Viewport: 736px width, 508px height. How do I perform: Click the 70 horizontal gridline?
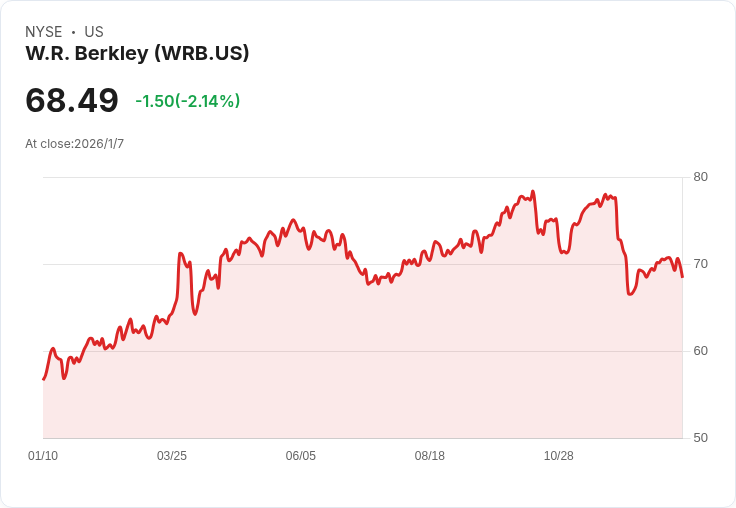pyautogui.click(x=363, y=264)
